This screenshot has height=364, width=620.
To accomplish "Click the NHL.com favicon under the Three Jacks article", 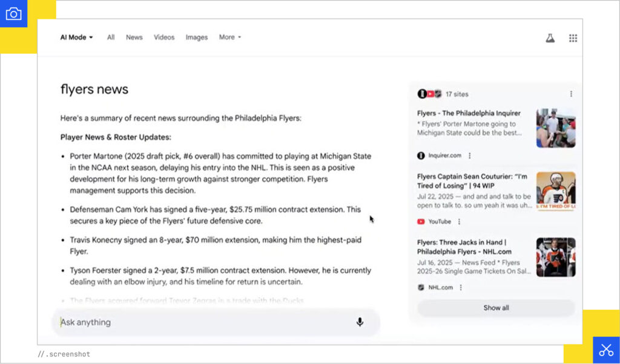I will point(420,287).
